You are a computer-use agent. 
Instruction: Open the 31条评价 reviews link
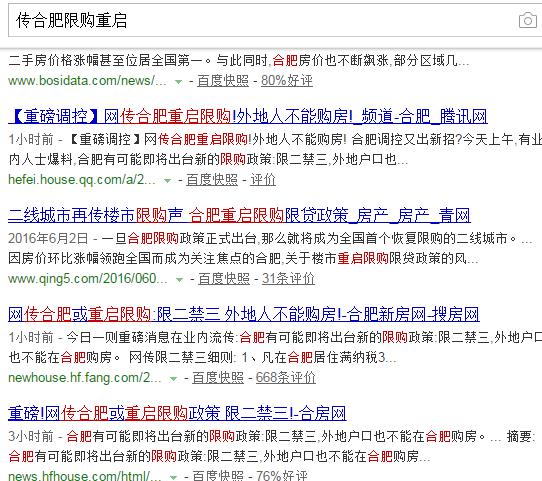[x=288, y=279]
